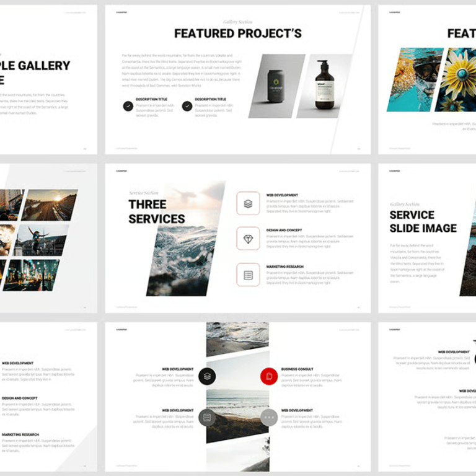Image resolution: width=476 pixels, height=476 pixels.
Task: Select the sunset road gallery photo
Action: click(x=50, y=205)
